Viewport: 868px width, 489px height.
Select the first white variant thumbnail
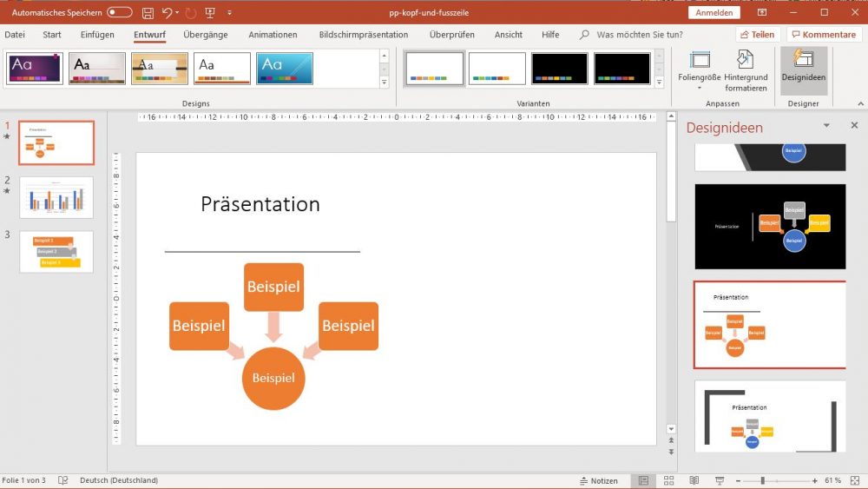tap(435, 69)
